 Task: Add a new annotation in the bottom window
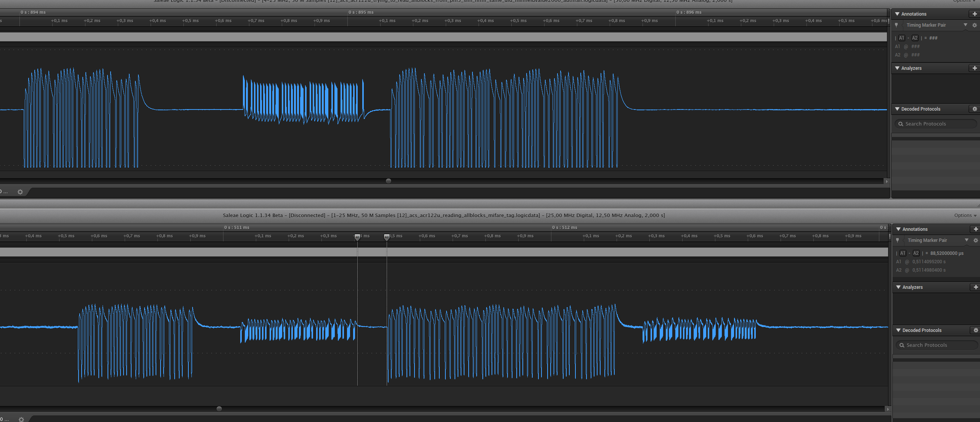[x=976, y=229]
